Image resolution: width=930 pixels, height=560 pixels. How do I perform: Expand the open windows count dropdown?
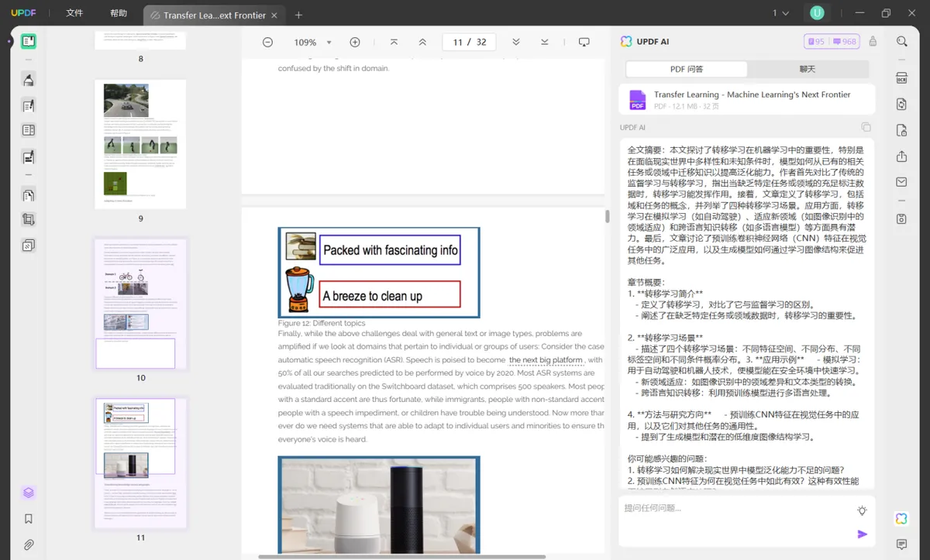pyautogui.click(x=780, y=13)
